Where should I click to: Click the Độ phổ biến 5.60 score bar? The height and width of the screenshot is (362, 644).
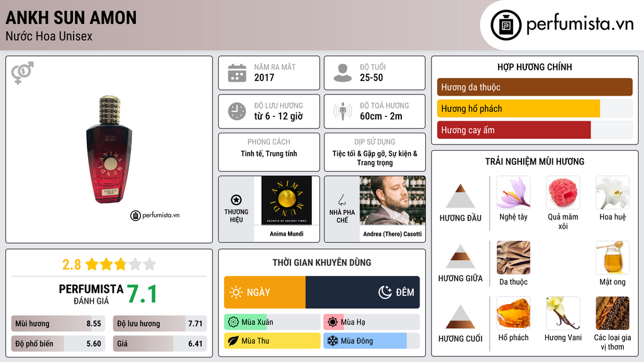point(58,344)
